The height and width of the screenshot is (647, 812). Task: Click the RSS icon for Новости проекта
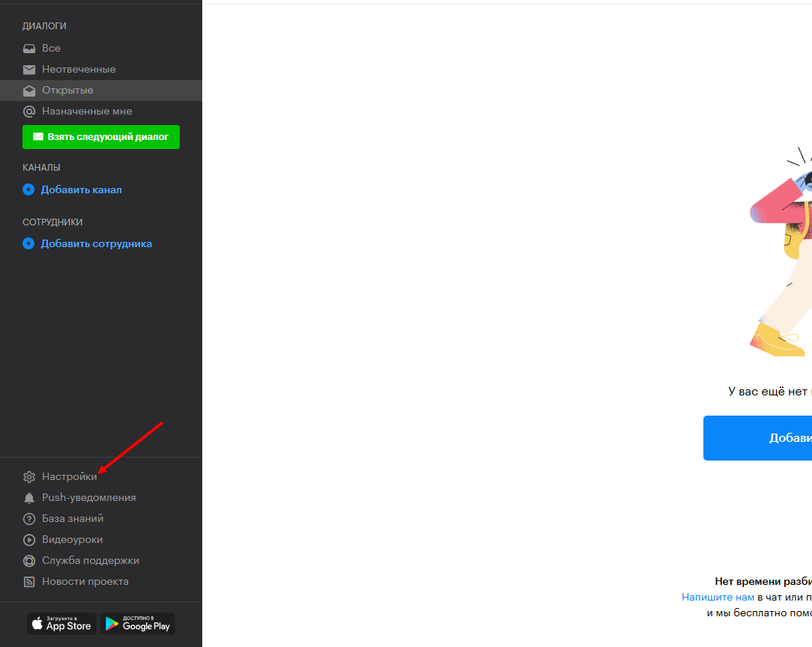[x=29, y=582]
